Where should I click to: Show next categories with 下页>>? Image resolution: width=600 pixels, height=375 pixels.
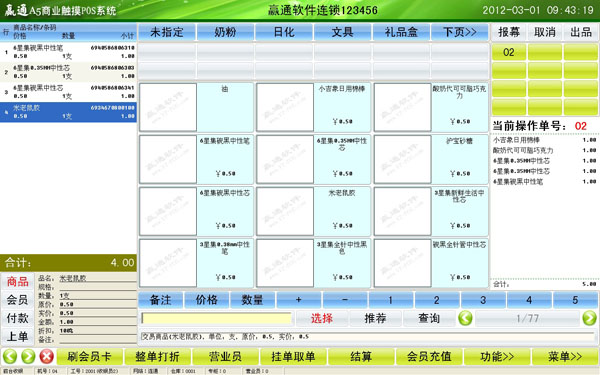point(460,32)
